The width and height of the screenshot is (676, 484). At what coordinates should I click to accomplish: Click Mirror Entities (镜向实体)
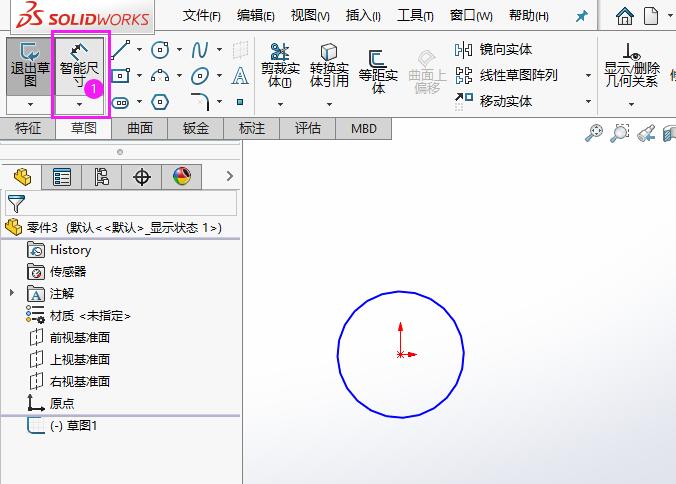pos(493,50)
